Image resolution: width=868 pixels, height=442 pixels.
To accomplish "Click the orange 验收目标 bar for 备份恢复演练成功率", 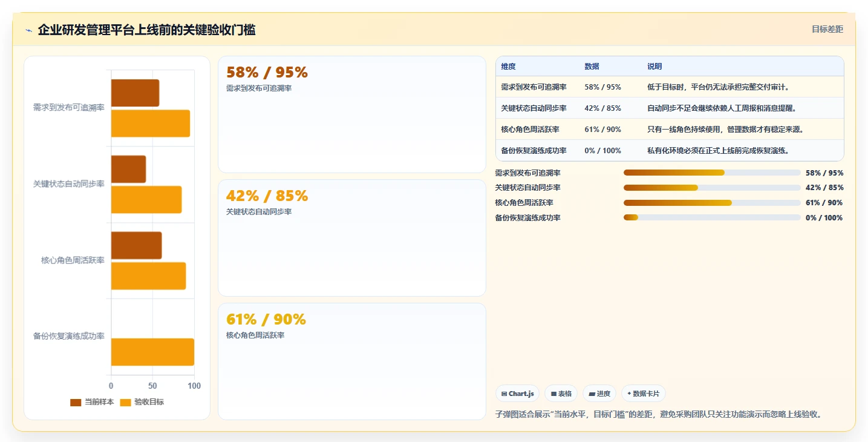I will tap(152, 352).
